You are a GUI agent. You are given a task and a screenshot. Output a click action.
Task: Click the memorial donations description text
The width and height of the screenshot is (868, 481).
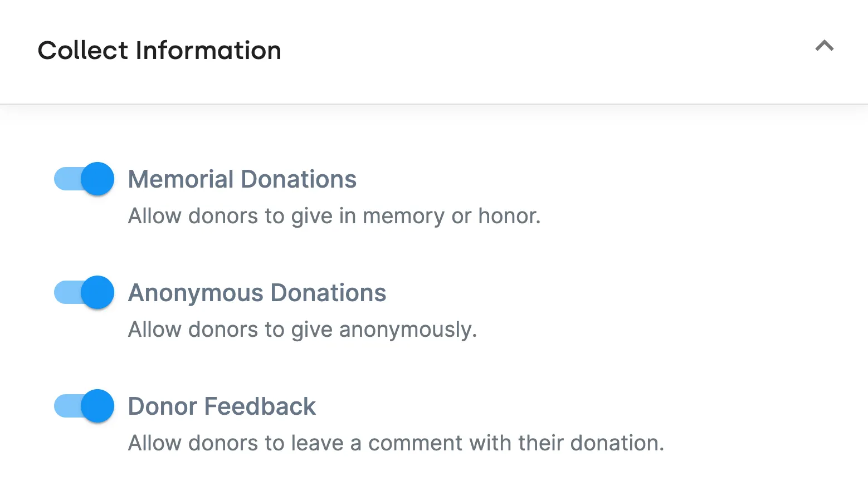pos(334,216)
